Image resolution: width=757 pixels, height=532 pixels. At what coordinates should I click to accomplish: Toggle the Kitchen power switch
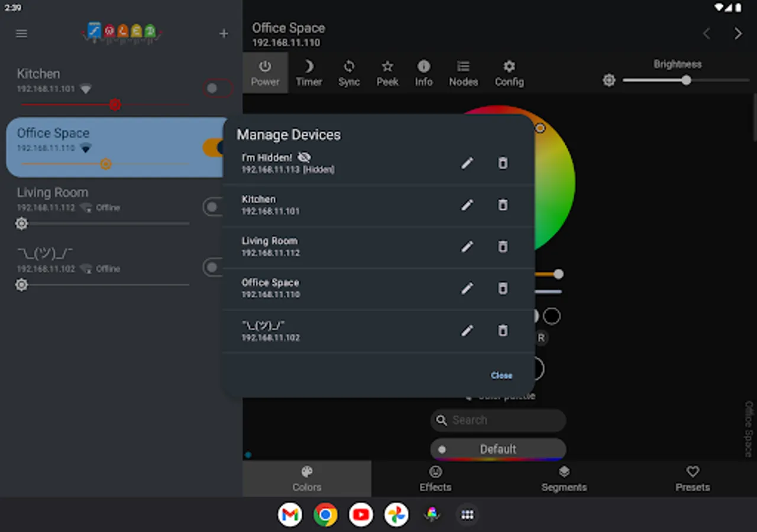[217, 89]
